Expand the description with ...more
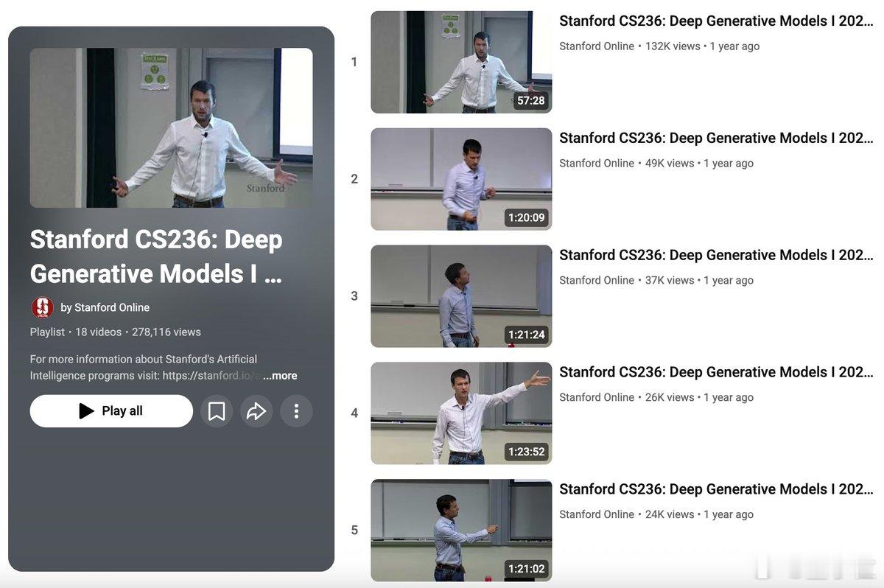The height and width of the screenshot is (588, 884). click(x=280, y=376)
